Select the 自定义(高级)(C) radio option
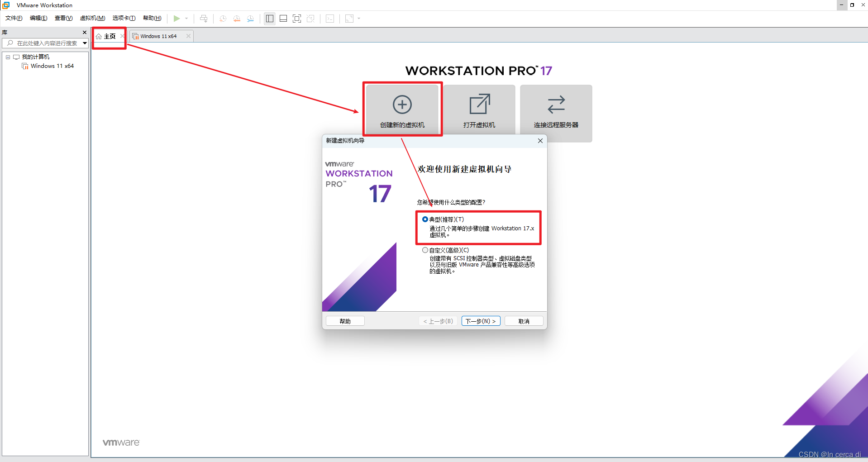This screenshot has height=462, width=868. point(425,250)
